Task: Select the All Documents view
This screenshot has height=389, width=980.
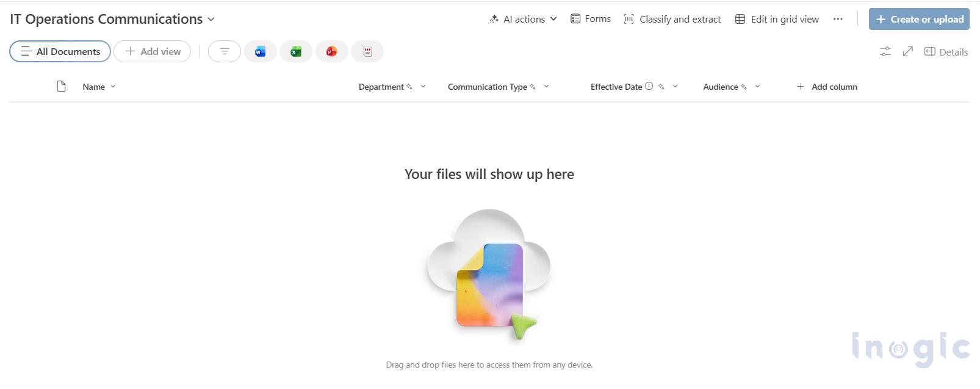Action: point(60,52)
